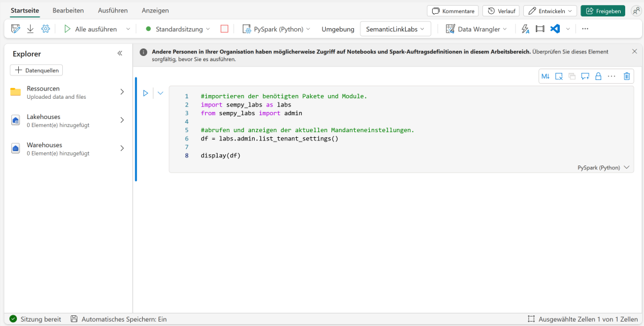644x326 pixels.
Task: Collapse the Explorer pane
Action: (120, 53)
